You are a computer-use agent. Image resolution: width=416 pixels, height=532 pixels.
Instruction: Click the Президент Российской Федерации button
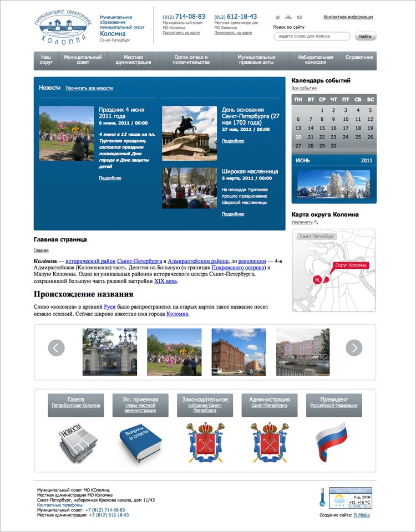(x=334, y=405)
